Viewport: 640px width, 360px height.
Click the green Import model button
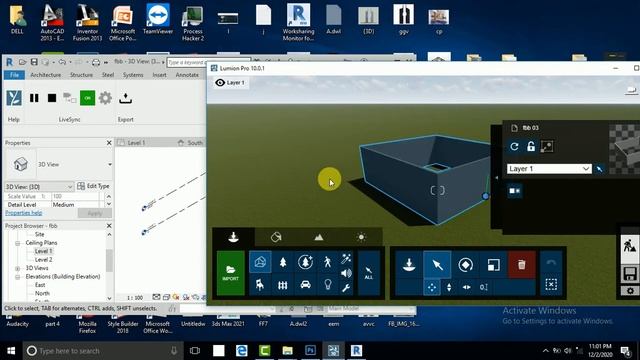(x=231, y=273)
